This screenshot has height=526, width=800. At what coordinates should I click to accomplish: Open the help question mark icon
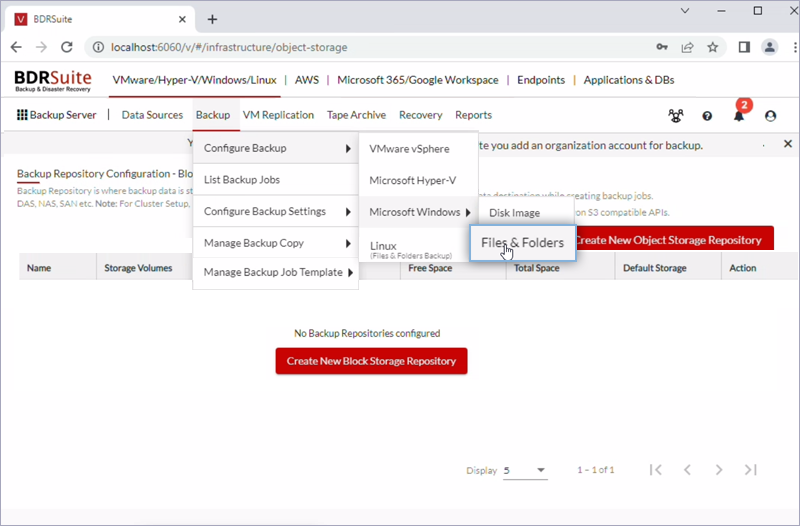tap(707, 116)
